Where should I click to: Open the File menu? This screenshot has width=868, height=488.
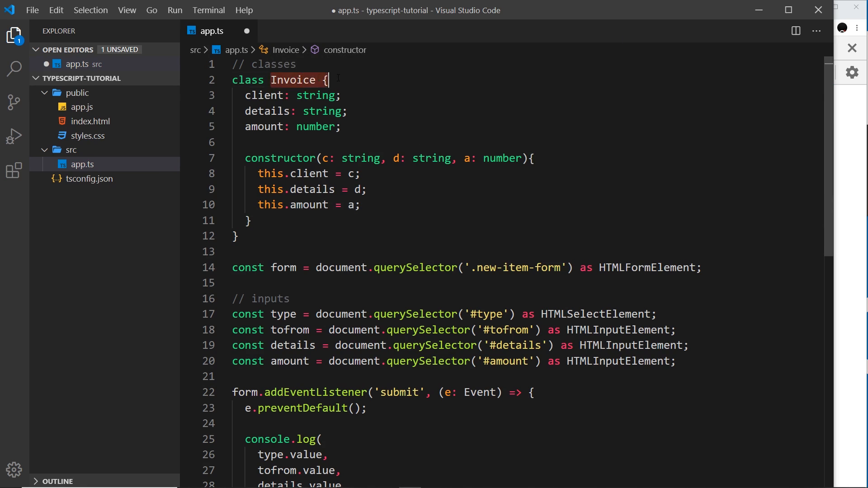(x=33, y=10)
